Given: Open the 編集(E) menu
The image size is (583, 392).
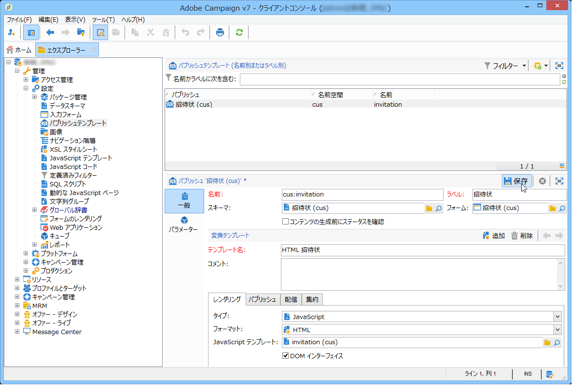Looking at the screenshot, I should (48, 19).
